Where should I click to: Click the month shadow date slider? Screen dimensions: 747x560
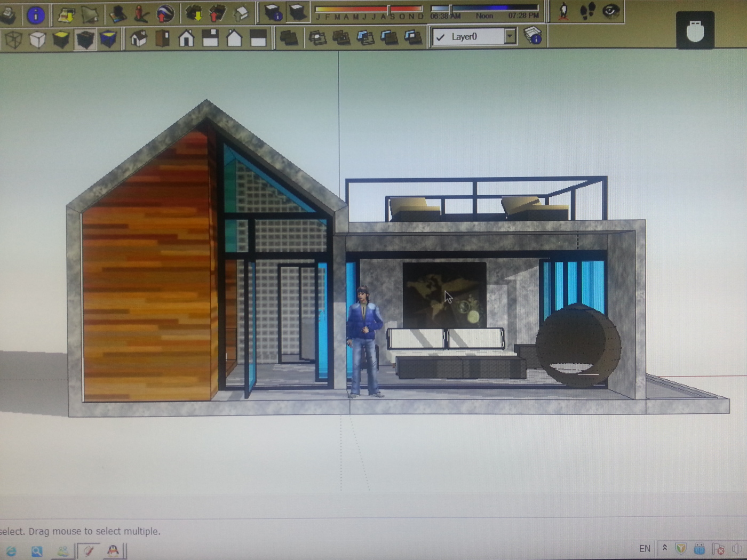tap(369, 9)
